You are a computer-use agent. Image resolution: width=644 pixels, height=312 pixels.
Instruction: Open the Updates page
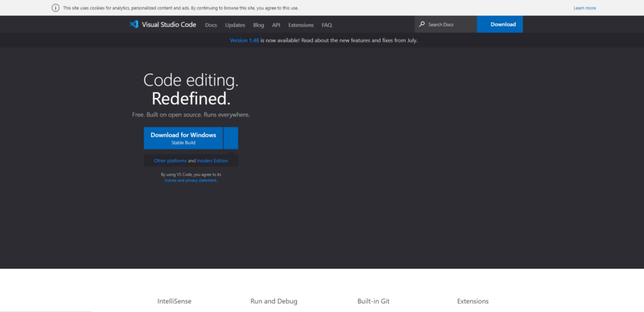(x=235, y=25)
